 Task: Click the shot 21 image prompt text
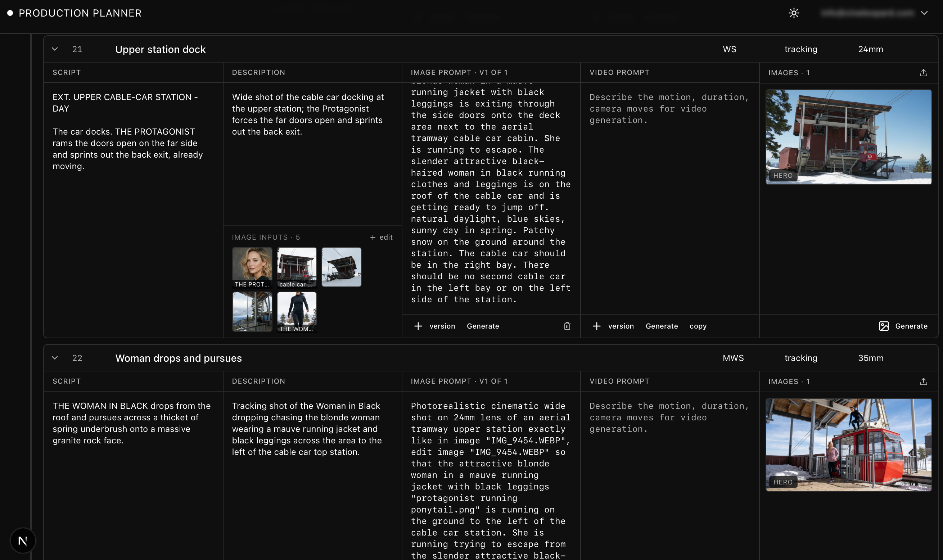tap(491, 195)
